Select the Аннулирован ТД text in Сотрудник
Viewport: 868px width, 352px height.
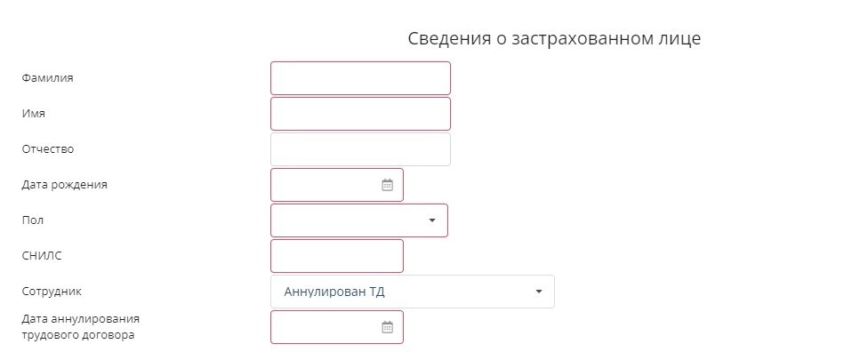click(334, 292)
